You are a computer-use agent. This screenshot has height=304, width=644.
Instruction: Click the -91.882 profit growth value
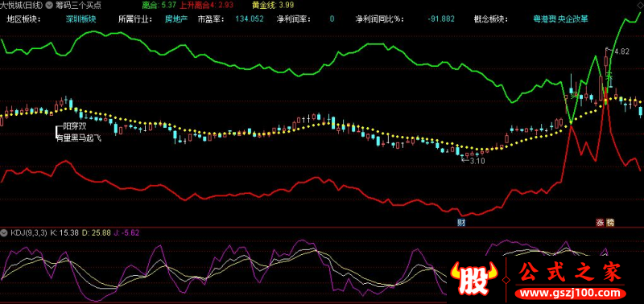point(441,18)
